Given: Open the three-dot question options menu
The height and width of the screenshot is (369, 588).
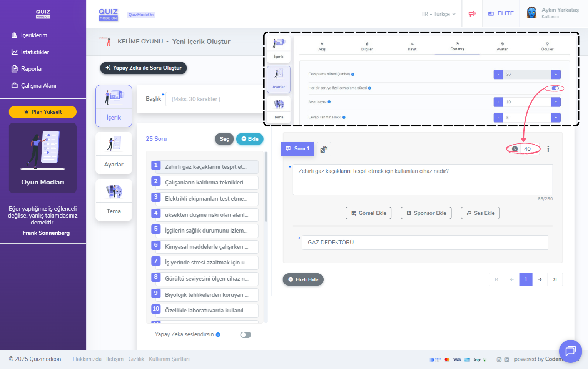Looking at the screenshot, I should pos(548,149).
